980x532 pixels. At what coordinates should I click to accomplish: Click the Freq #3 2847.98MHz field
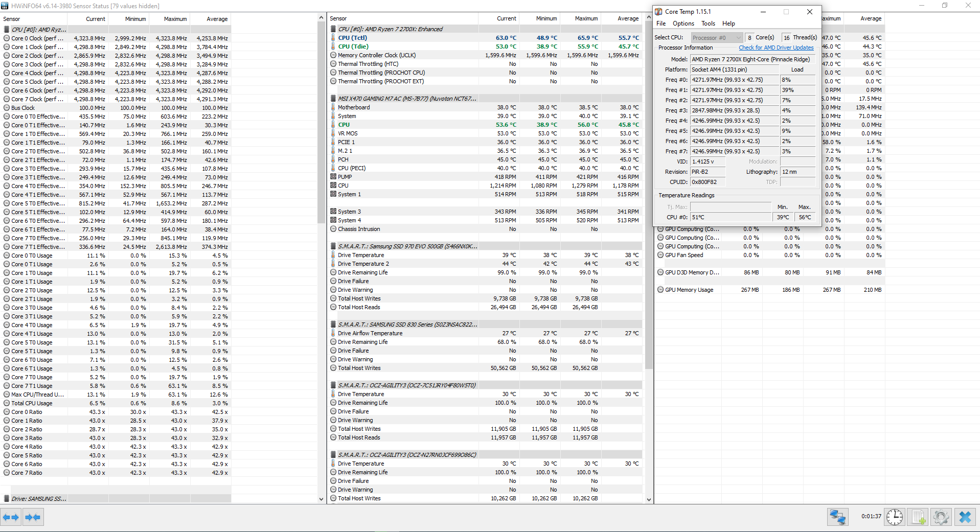(734, 110)
